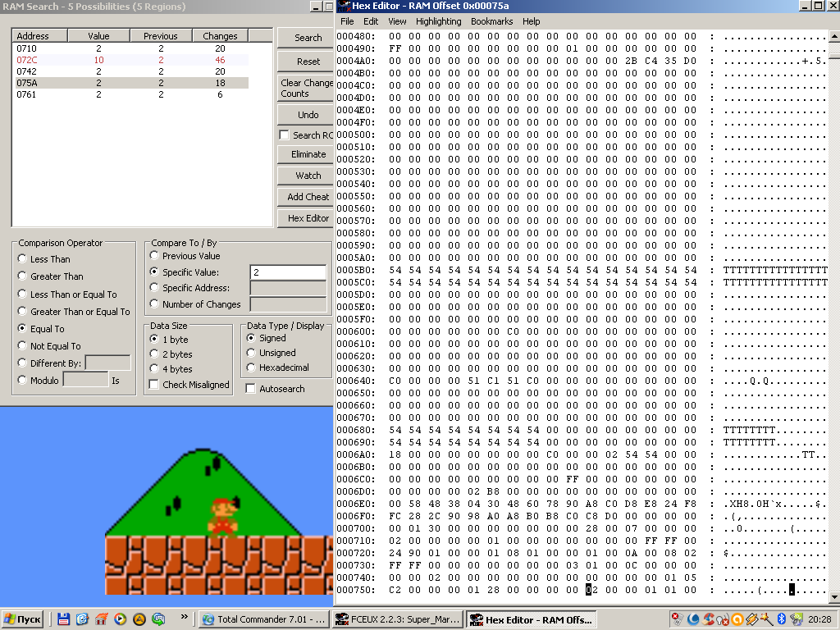Viewport: 840px width, 630px height.
Task: Click the Hex Editor title bar icon
Action: (343, 6)
